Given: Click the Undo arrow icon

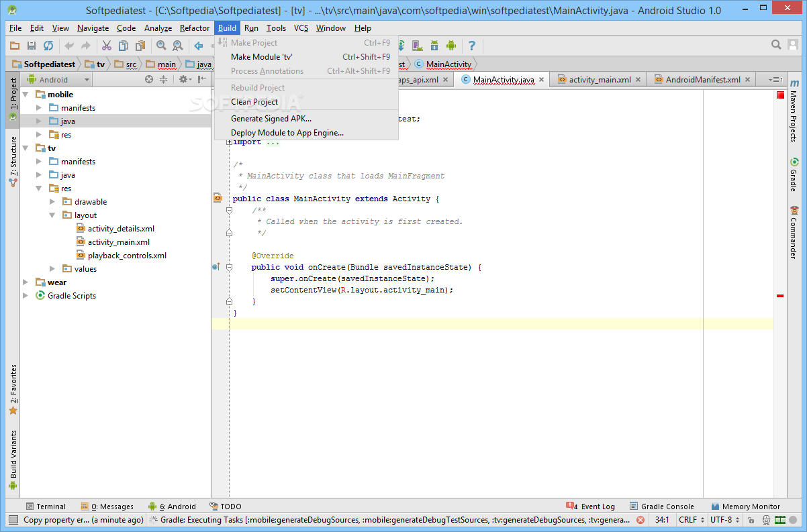Looking at the screenshot, I should tap(69, 46).
